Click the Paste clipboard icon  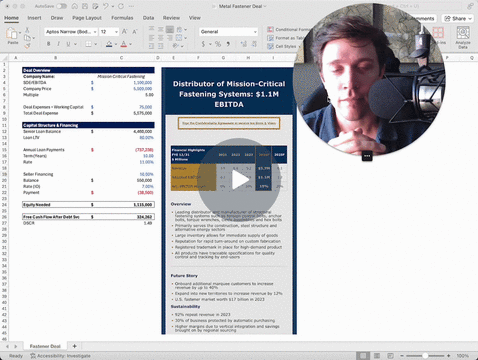[x=12, y=34]
